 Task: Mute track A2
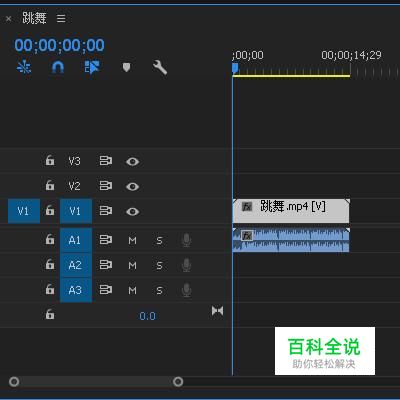(132, 265)
